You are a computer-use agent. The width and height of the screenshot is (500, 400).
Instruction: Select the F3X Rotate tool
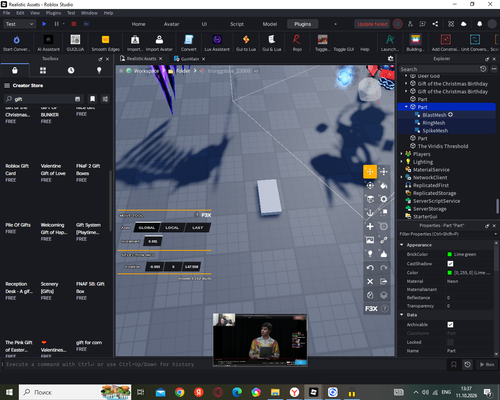[x=370, y=185]
